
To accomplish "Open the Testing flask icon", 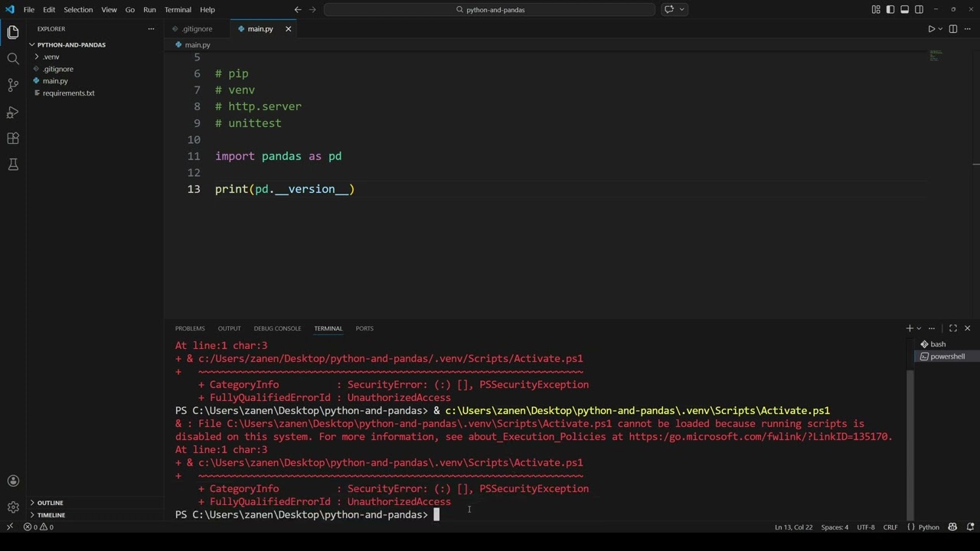I will point(13,165).
